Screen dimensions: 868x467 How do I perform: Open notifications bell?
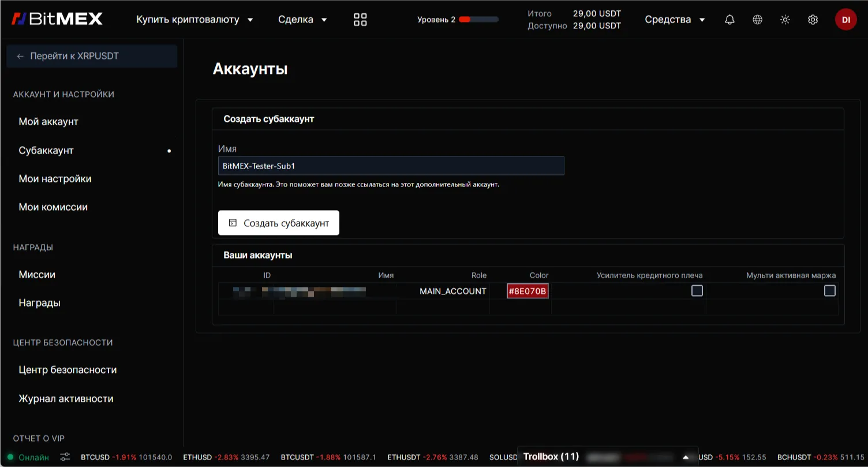click(729, 20)
